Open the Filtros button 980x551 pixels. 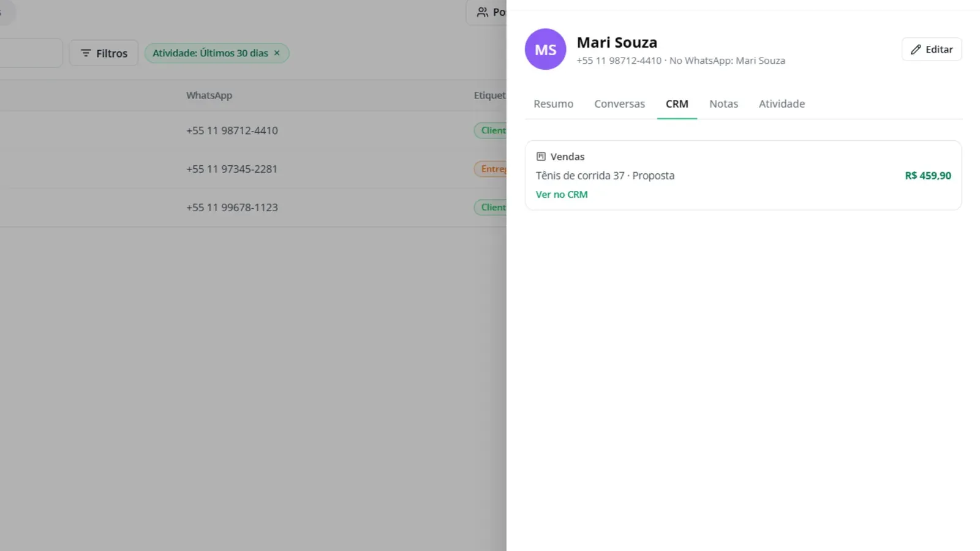tap(104, 53)
